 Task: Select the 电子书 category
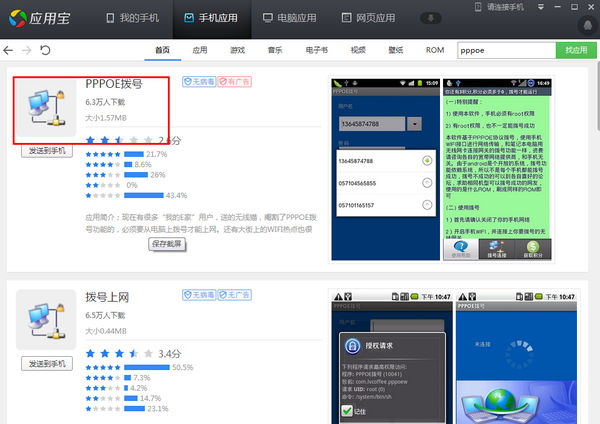tap(317, 50)
